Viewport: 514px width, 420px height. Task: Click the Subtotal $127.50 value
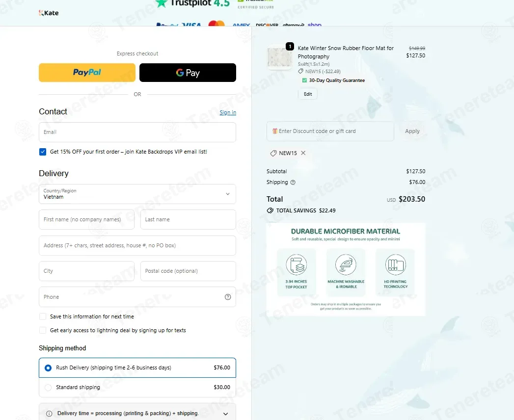point(416,171)
